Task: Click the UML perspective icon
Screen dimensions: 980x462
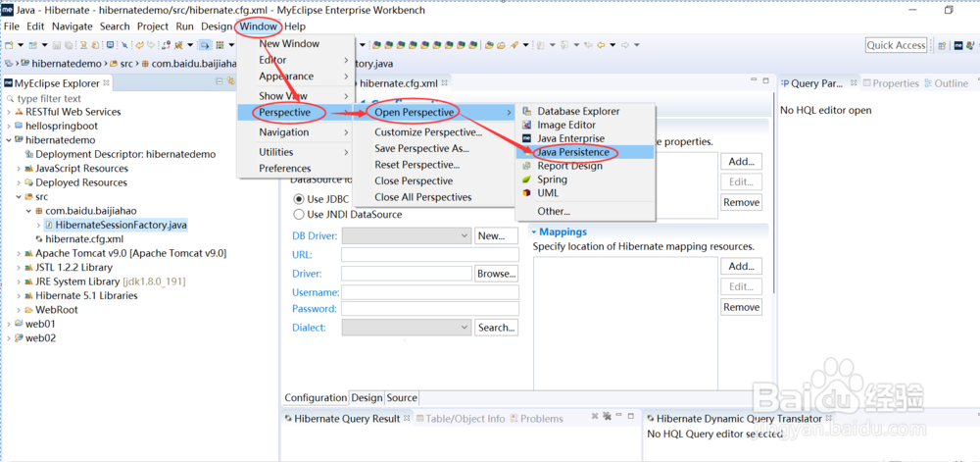Action: [526, 193]
